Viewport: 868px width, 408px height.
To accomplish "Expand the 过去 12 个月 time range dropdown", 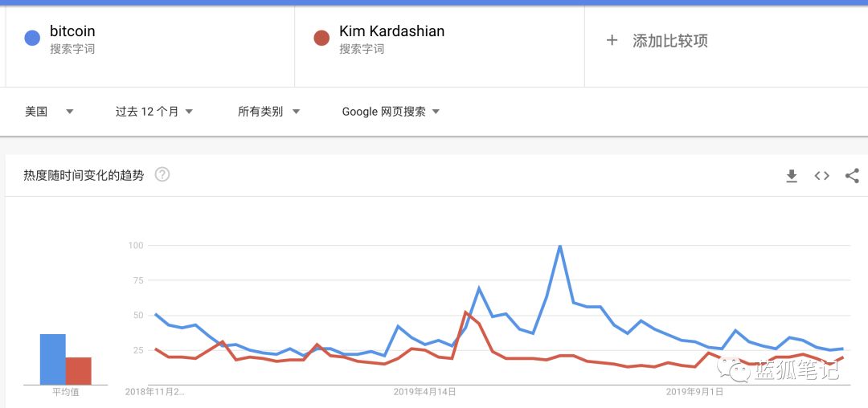I will 154,112.
